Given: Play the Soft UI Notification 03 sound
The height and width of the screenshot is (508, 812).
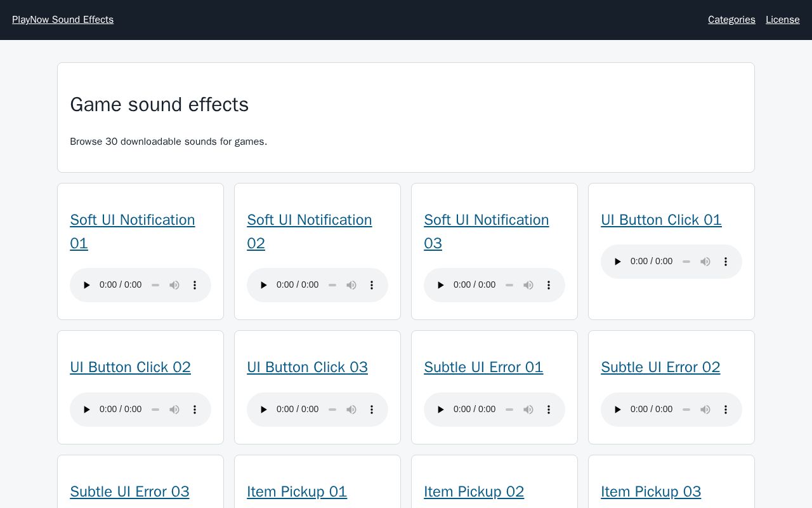Looking at the screenshot, I should tap(441, 285).
